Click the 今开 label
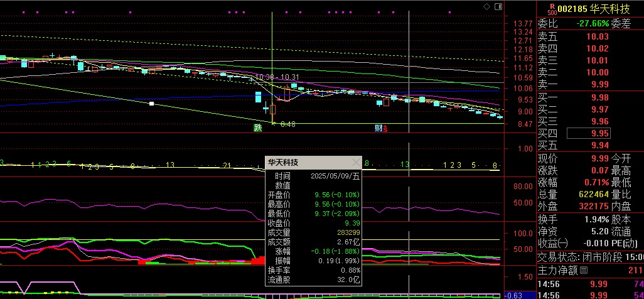The image size is (644, 299). point(621,158)
